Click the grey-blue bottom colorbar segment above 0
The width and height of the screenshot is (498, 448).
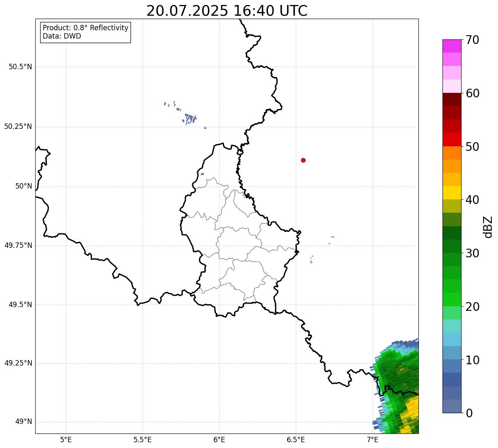point(452,406)
